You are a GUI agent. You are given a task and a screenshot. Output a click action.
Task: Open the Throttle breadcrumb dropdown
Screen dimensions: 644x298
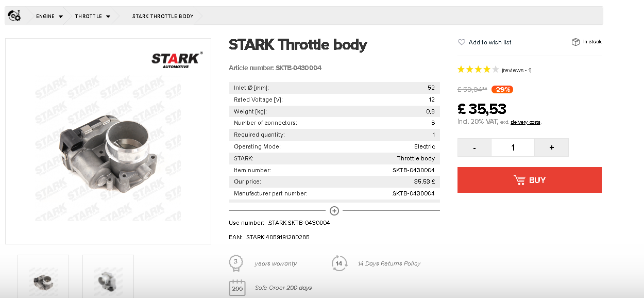coord(108,16)
